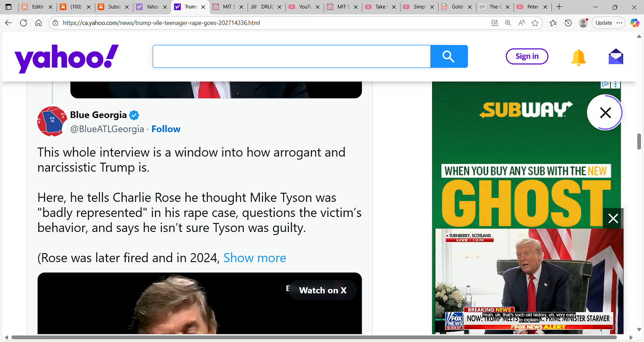The image size is (644, 342).
Task: Expand tweet with Show more
Action: 255,258
